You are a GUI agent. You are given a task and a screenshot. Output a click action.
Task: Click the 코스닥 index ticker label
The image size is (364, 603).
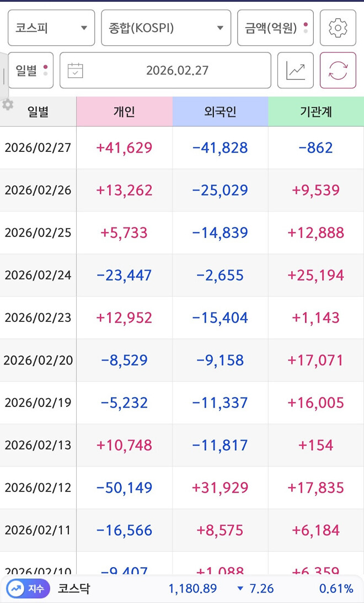click(73, 589)
